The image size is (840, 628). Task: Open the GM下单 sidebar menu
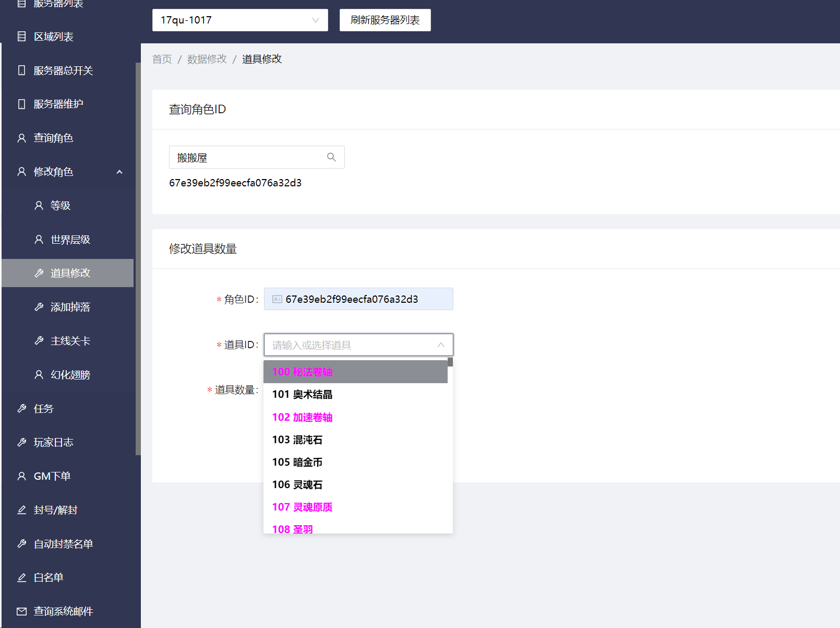tap(52, 476)
